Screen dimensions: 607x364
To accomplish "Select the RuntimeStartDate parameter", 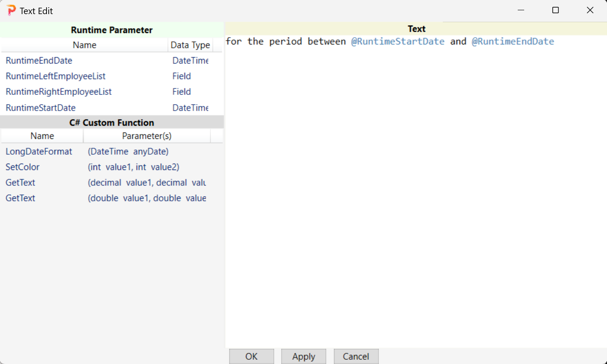I will 41,108.
